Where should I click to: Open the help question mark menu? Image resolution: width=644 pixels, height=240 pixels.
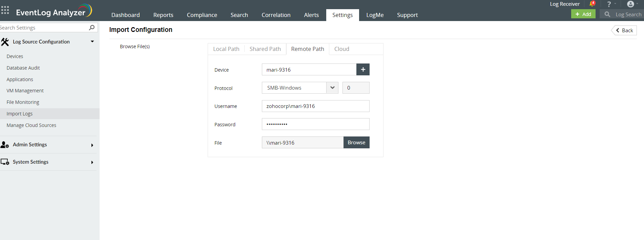(x=609, y=4)
